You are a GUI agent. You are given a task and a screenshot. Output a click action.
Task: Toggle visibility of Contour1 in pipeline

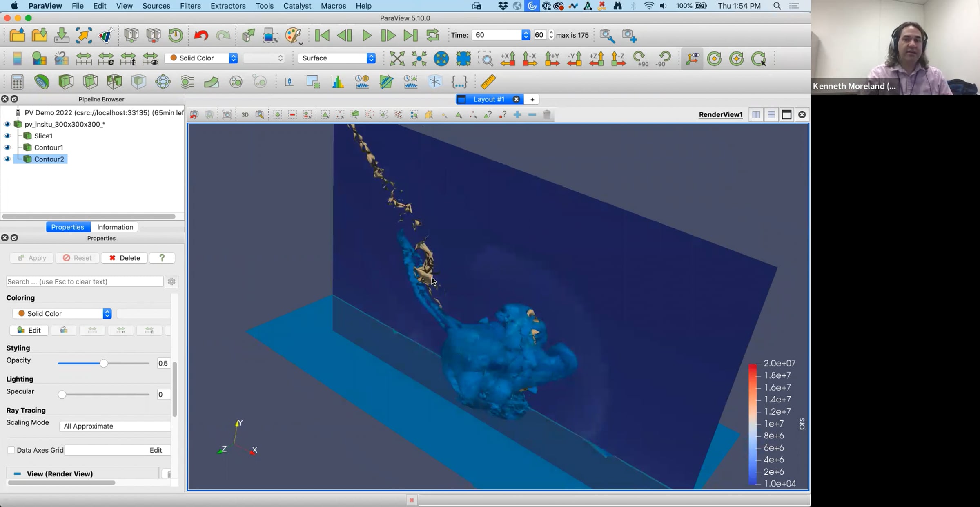click(7, 147)
